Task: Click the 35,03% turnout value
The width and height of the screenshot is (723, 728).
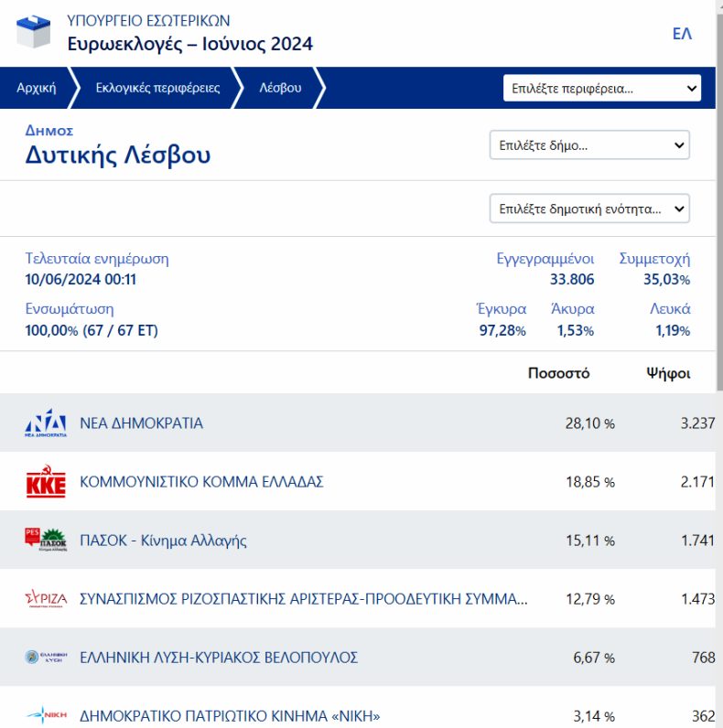Action: click(666, 280)
